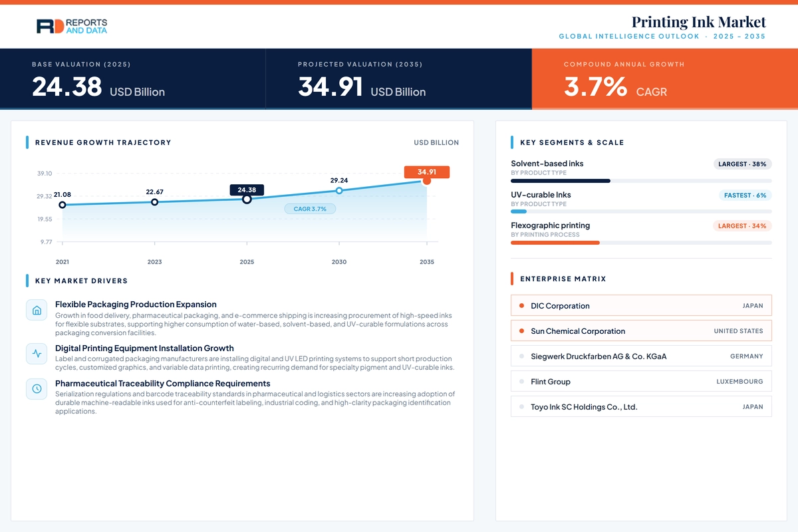This screenshot has height=532, width=798.
Task: Open the Toyo Ink SC Holdings row
Action: tap(641, 407)
